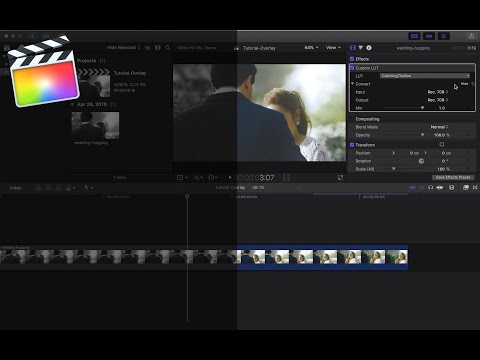Open the Share export icon
The width and height of the screenshot is (480, 360).
[x=471, y=36]
